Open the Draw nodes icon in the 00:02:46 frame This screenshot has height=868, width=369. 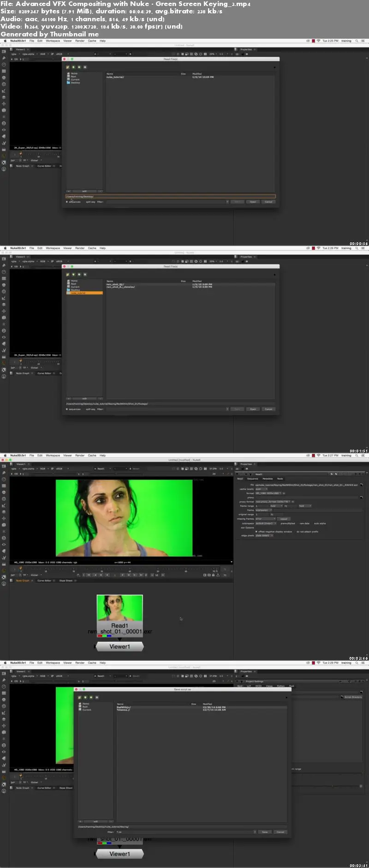(4, 473)
